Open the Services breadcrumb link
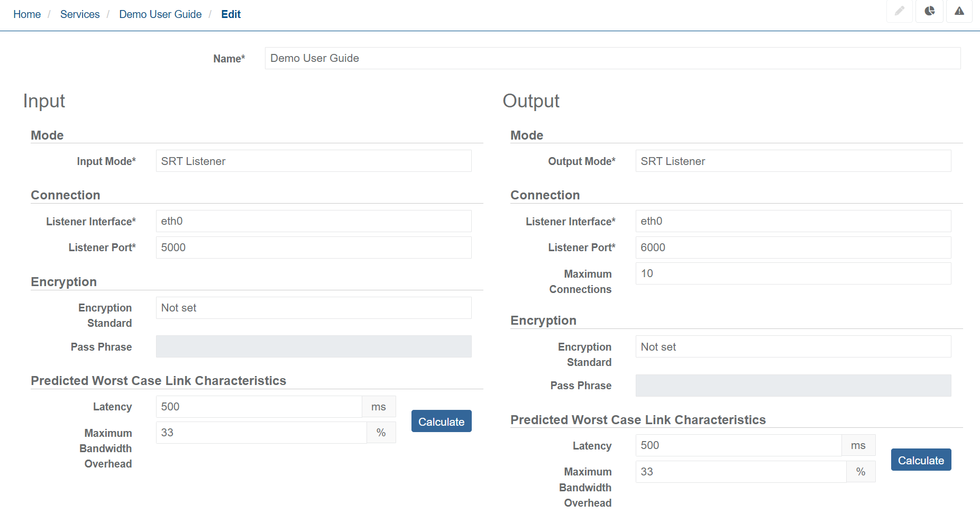This screenshot has height=513, width=980. [80, 14]
